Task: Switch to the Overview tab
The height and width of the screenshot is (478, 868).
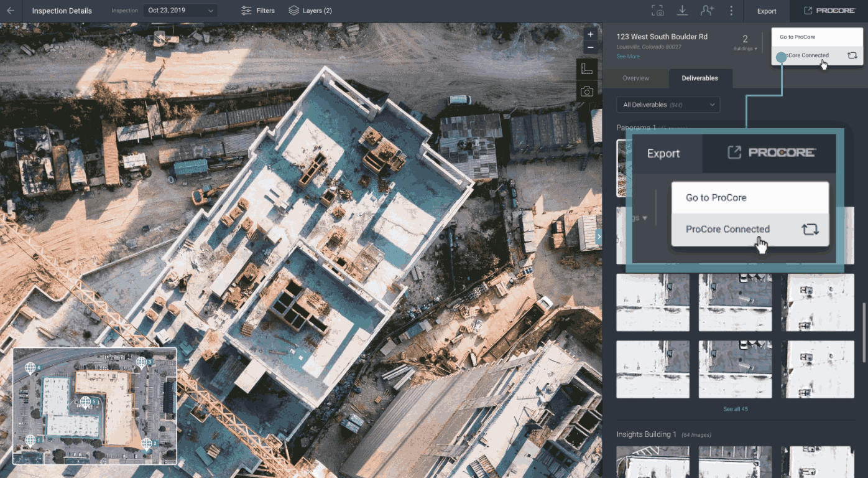Action: [635, 78]
